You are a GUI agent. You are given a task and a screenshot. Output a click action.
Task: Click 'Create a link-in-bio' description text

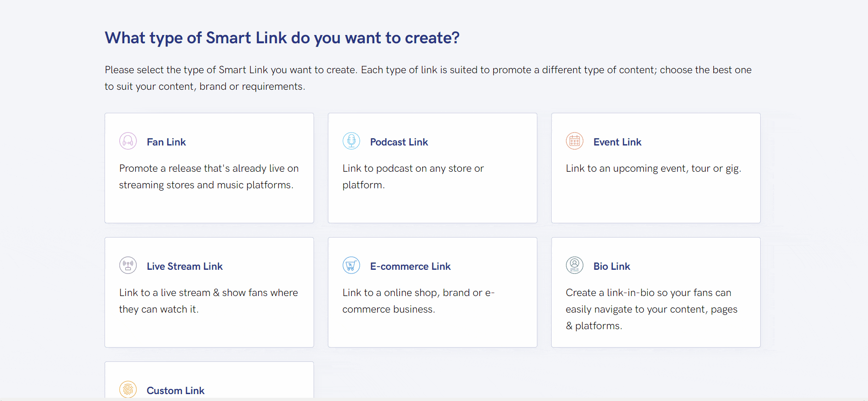[652, 309]
